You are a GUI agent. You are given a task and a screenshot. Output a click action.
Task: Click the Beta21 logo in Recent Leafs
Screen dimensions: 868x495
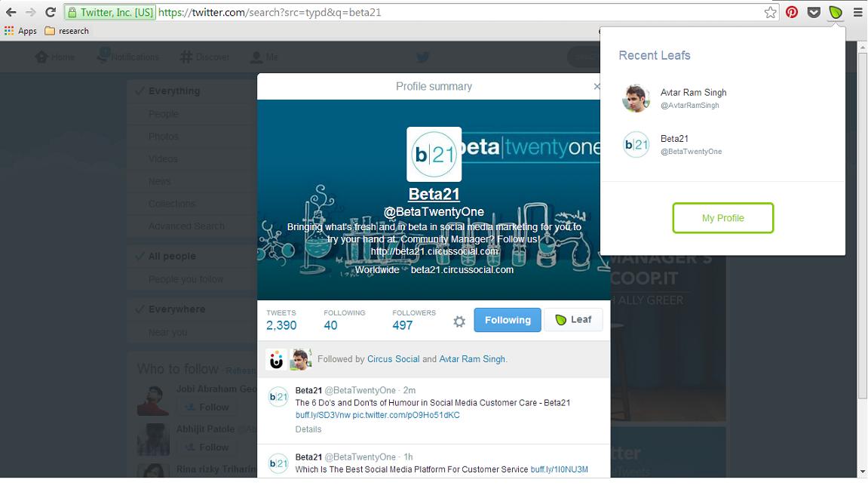pos(636,145)
